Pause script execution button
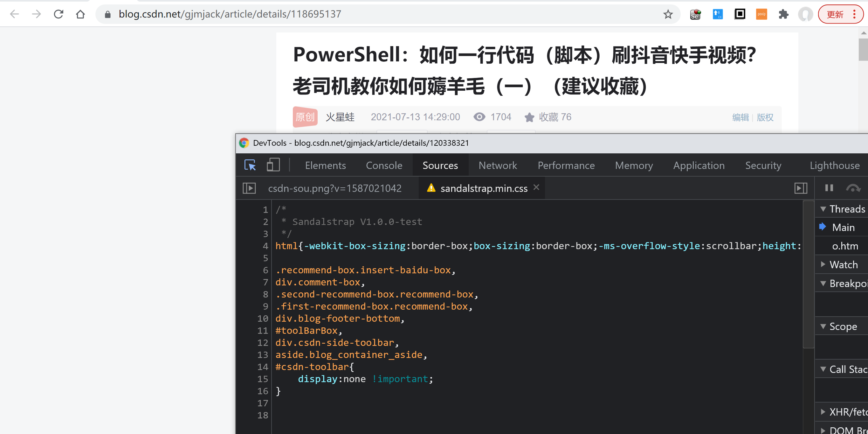868x434 pixels. (x=829, y=188)
